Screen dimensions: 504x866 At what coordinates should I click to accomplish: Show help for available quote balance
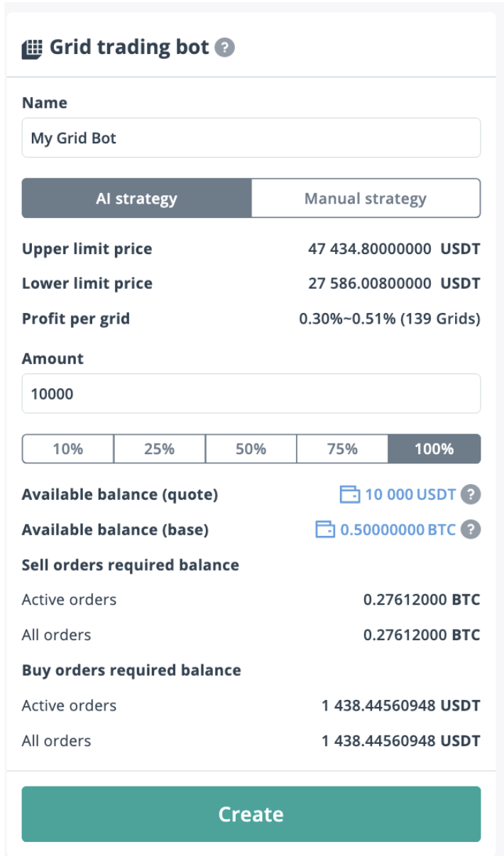pyautogui.click(x=470, y=494)
